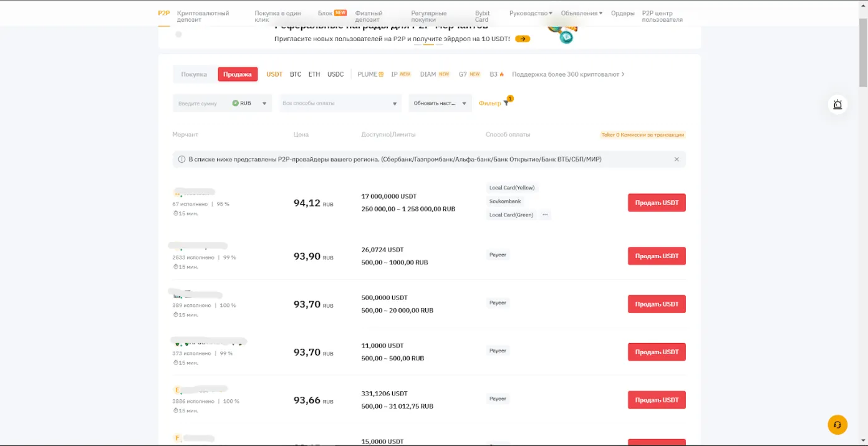Switch to the Покупка buy toggle
Viewport: 868px width, 446px height.
pyautogui.click(x=194, y=74)
